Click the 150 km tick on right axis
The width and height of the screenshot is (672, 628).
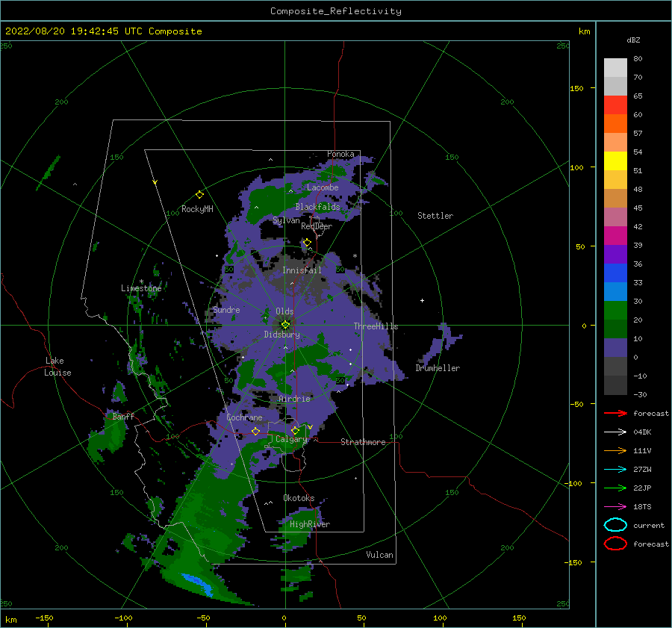coord(576,88)
